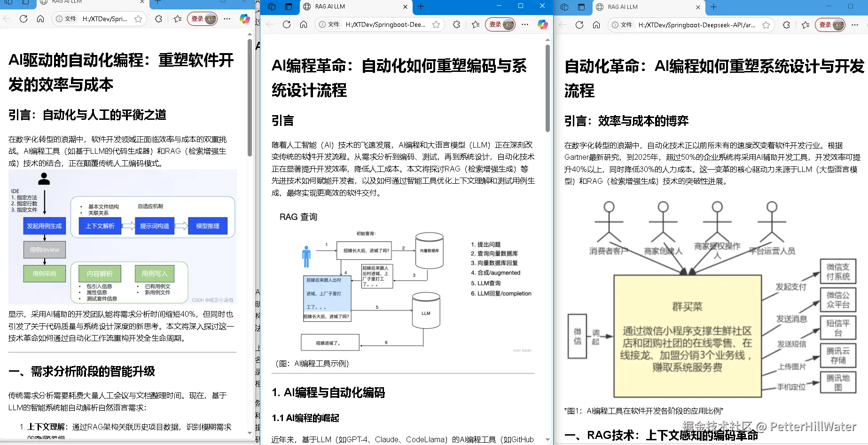The height and width of the screenshot is (445, 868).
Task: Star the right window page as favorite
Action: (x=766, y=25)
